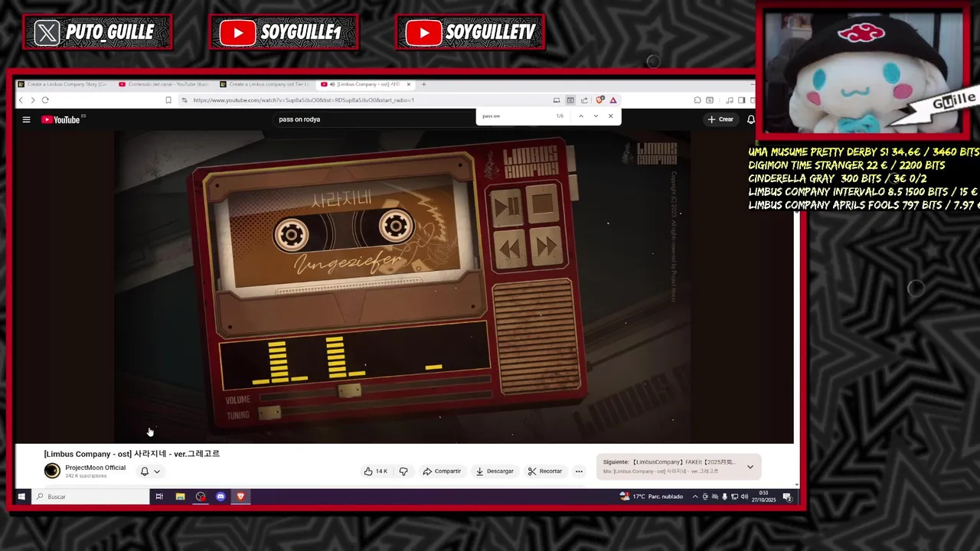Click the Compartir button
The image size is (980, 551).
[442, 471]
